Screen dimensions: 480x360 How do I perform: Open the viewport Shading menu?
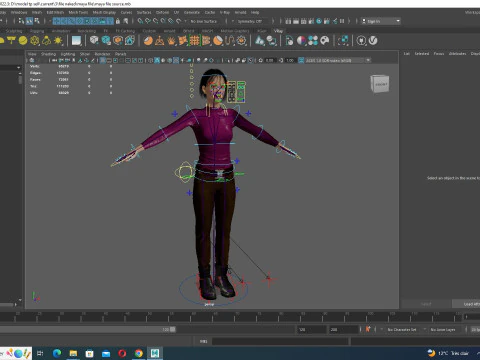(x=48, y=54)
